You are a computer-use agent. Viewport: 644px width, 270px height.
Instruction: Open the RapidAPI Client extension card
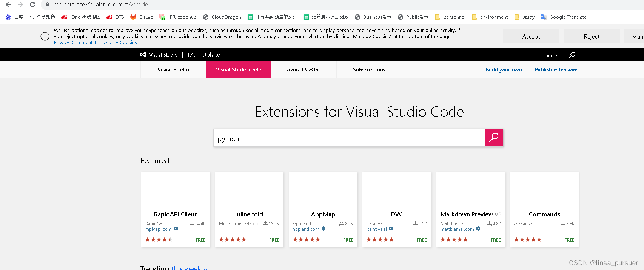(x=176, y=209)
